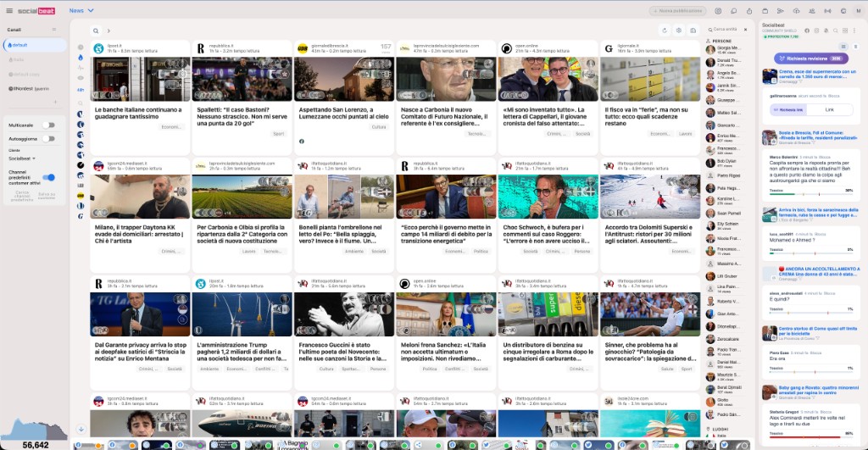The width and height of the screenshot is (868, 450).
Task: Open the three-dot menu in Socialbeat panel
Action: coord(854,31)
